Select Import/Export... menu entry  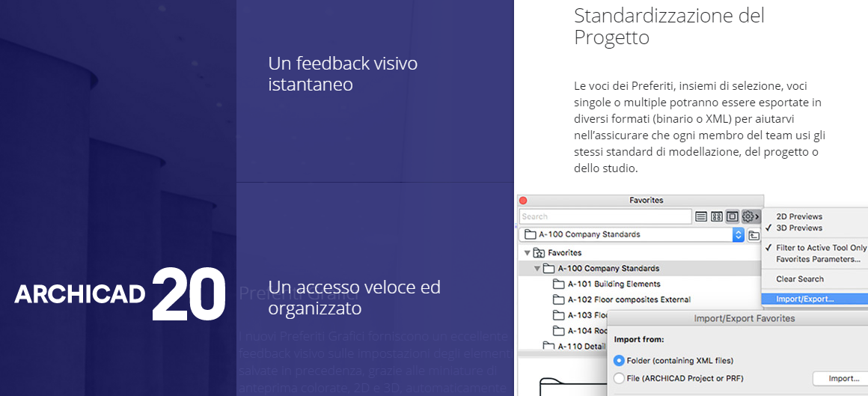[x=815, y=299]
